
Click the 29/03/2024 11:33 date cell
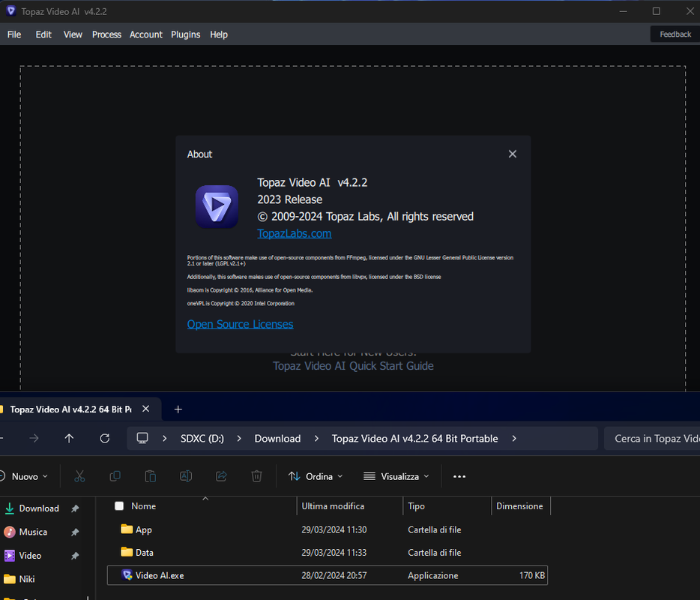(334, 553)
